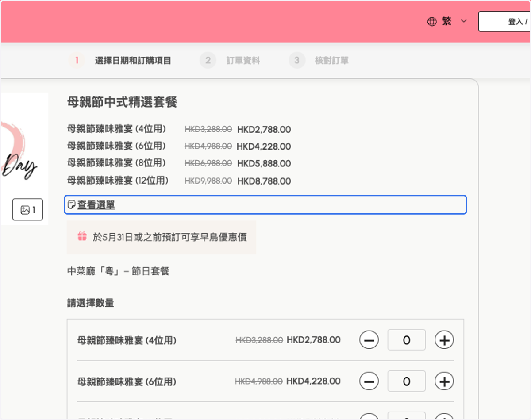The height and width of the screenshot is (420, 531).
Task: Click the 登入 login button
Action: click(504, 22)
